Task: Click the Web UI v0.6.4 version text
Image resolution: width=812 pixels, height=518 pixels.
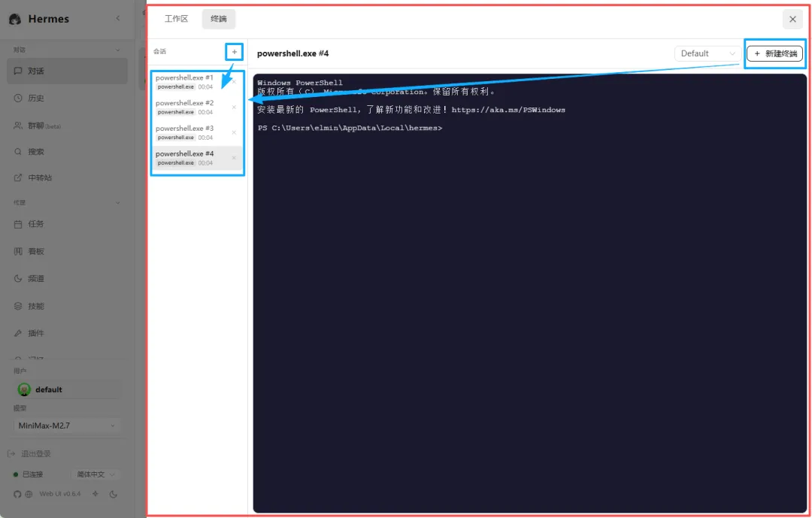Action: coord(60,494)
